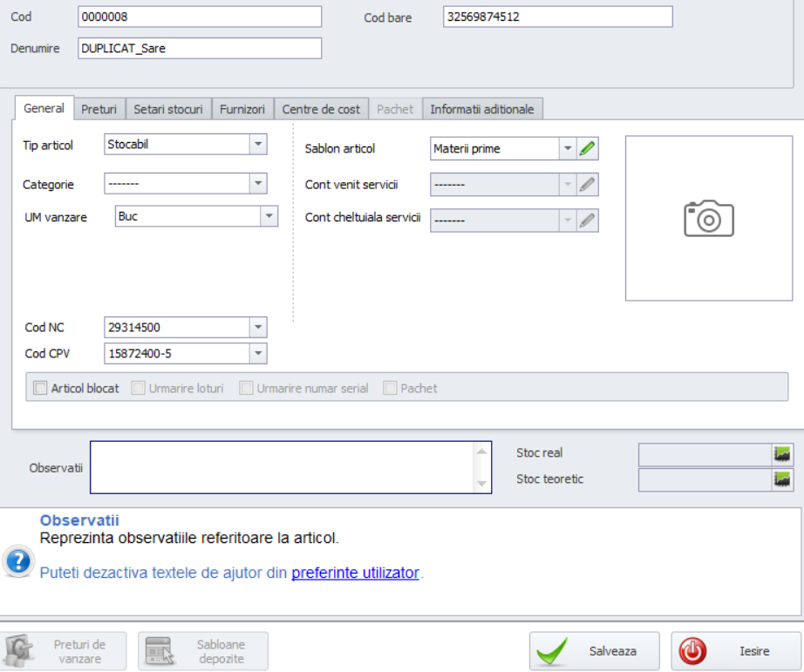Image resolution: width=804 pixels, height=672 pixels.
Task: Click the red power icon on Iesire
Action: [x=693, y=651]
